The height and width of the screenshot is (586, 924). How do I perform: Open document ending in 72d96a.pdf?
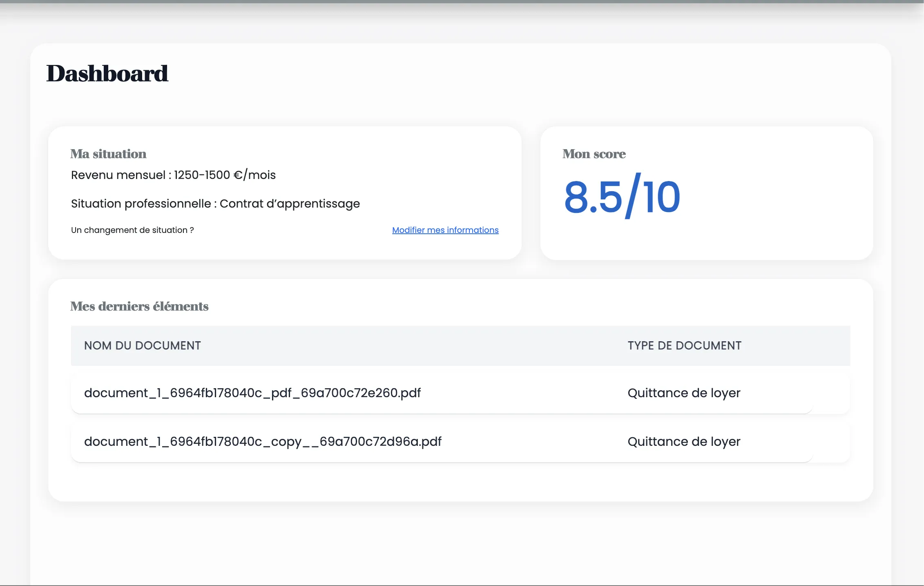tap(263, 441)
